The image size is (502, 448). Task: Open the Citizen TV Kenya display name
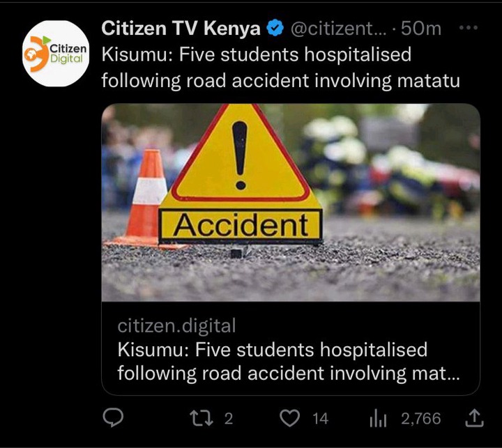click(x=181, y=28)
